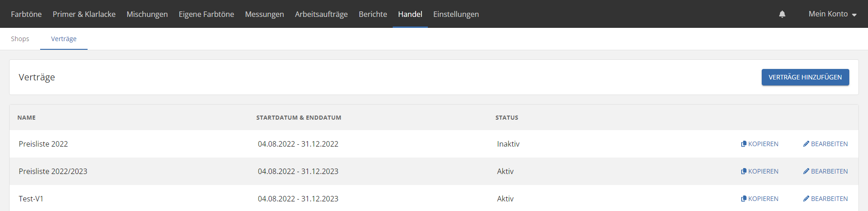Click pencil edit icon for Test-V1

click(x=806, y=199)
